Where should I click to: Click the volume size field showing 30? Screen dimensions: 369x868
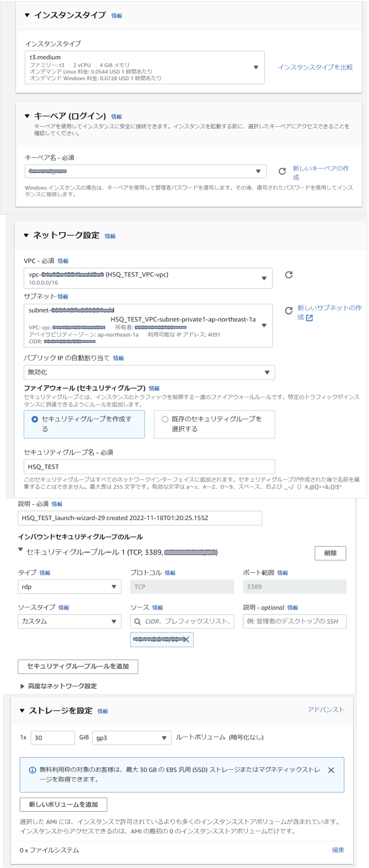[53, 738]
